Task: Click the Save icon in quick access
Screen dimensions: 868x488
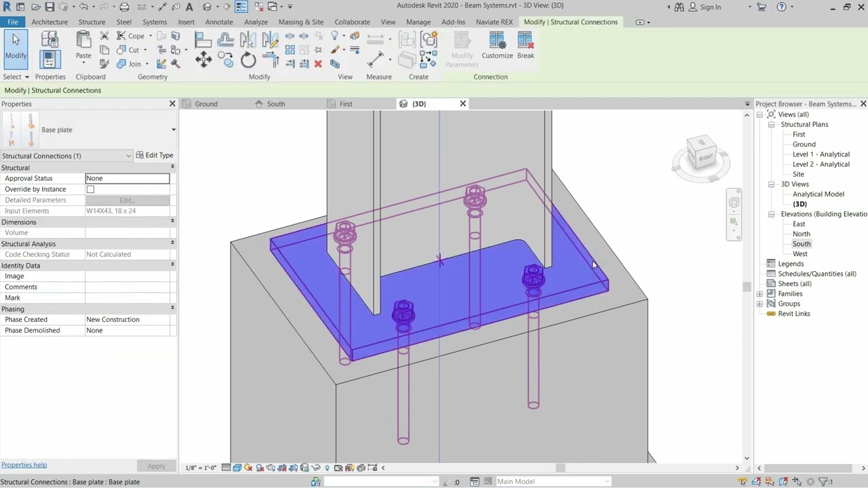Action: pos(50,7)
